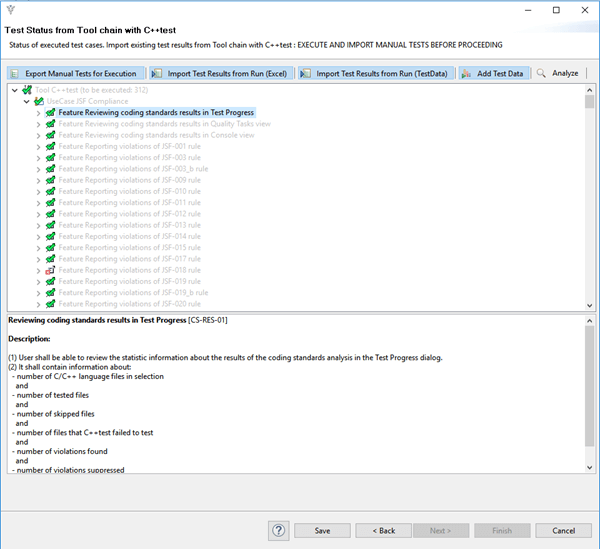This screenshot has height=549, width=600.
Task: Select Feature Reviewing results in Console view
Action: (x=156, y=135)
